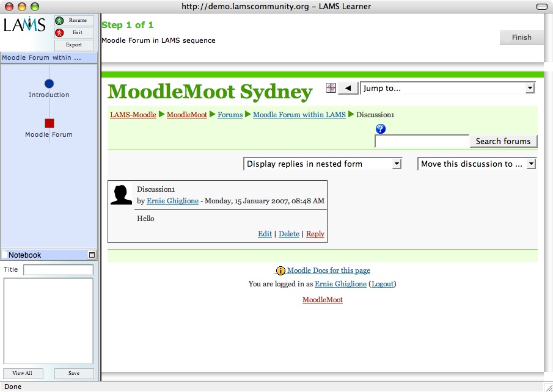
Task: Click the forum search text box
Action: [x=422, y=141]
